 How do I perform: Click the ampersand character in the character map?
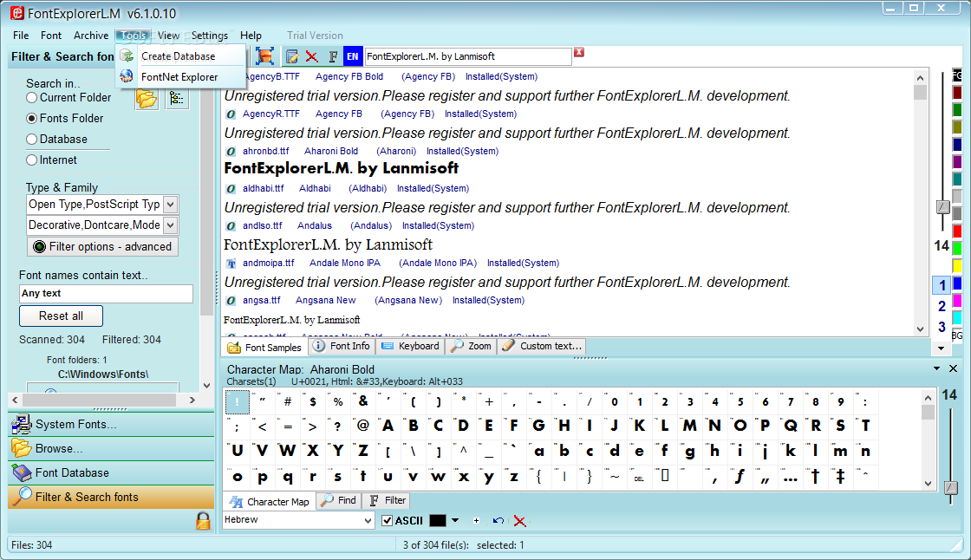[363, 401]
